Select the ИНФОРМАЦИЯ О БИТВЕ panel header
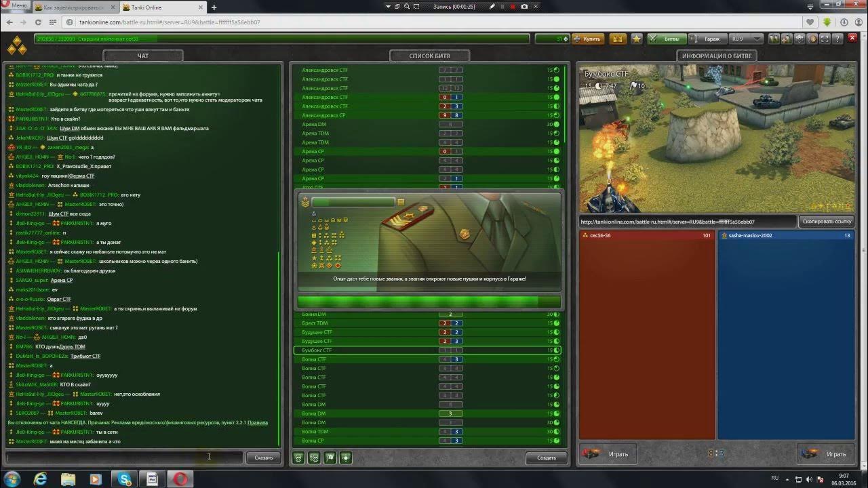 point(717,56)
